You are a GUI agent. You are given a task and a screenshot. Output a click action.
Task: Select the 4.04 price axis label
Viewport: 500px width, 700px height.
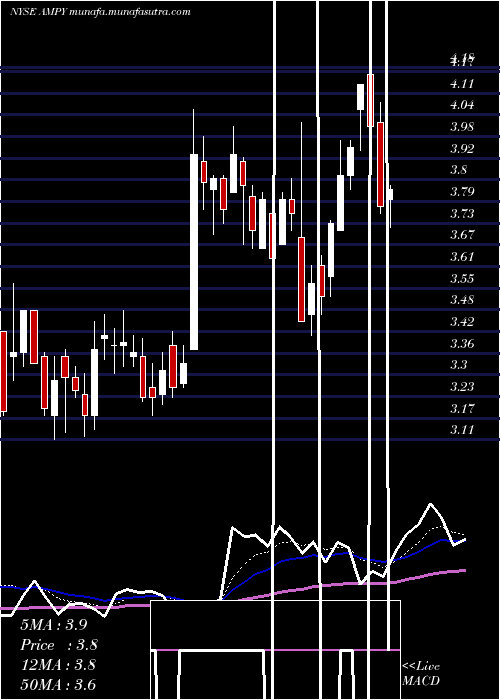462,105
